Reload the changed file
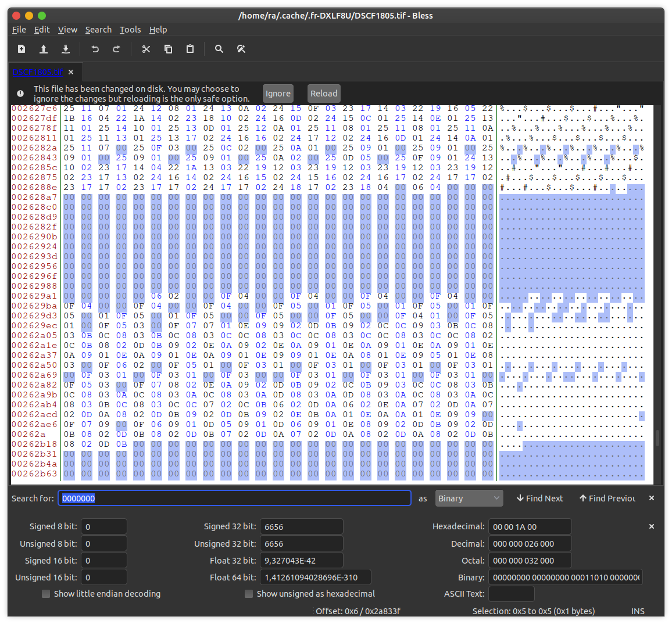The height and width of the screenshot is (624, 672). (324, 94)
